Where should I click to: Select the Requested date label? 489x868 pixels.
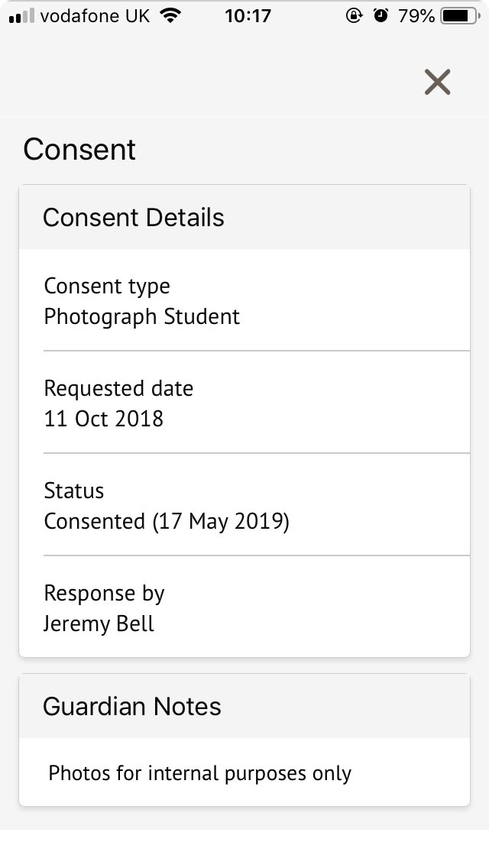[x=118, y=388]
